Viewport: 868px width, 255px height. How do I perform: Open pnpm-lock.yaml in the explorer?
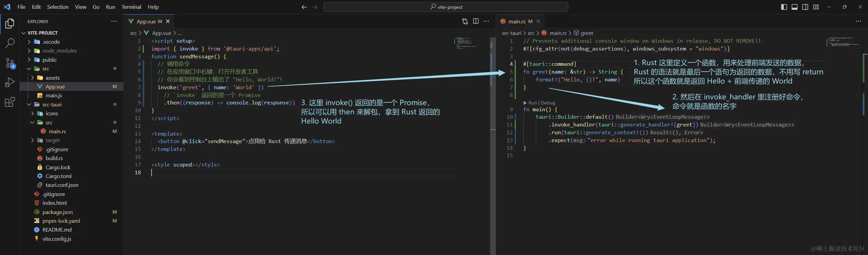coord(72,221)
